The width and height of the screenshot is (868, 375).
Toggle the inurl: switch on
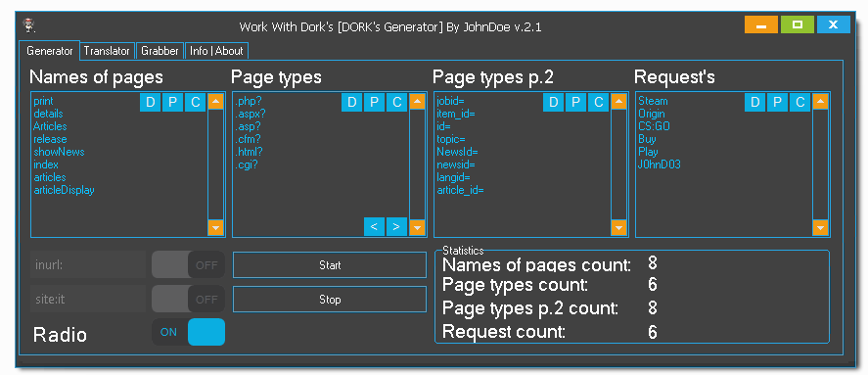click(x=188, y=264)
